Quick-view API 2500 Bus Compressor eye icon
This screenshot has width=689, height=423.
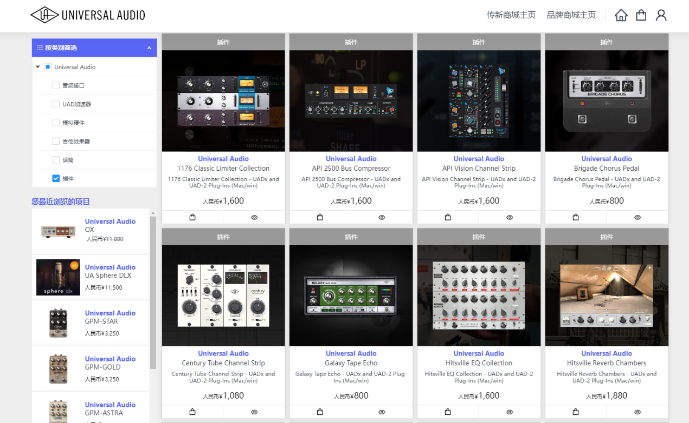coord(382,217)
